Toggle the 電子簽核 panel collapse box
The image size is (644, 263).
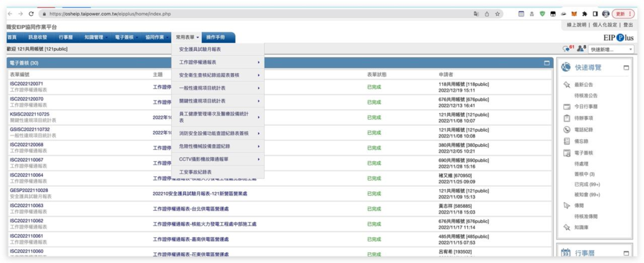547,64
